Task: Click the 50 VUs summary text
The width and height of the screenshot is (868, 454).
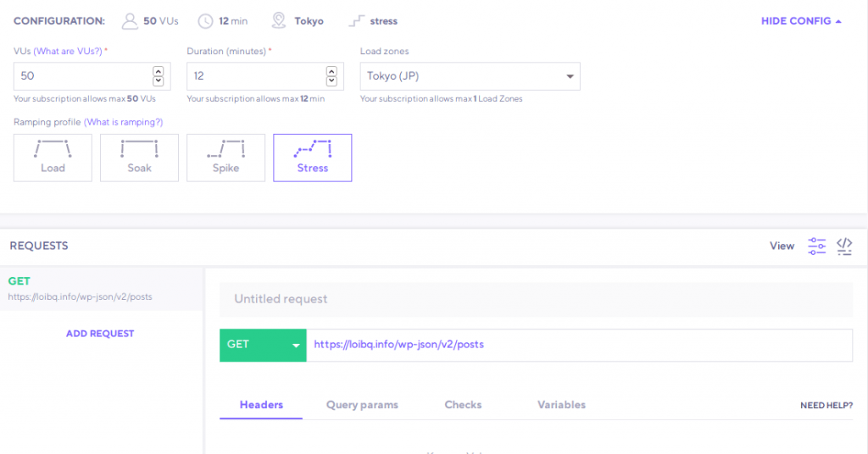Action: click(x=160, y=21)
